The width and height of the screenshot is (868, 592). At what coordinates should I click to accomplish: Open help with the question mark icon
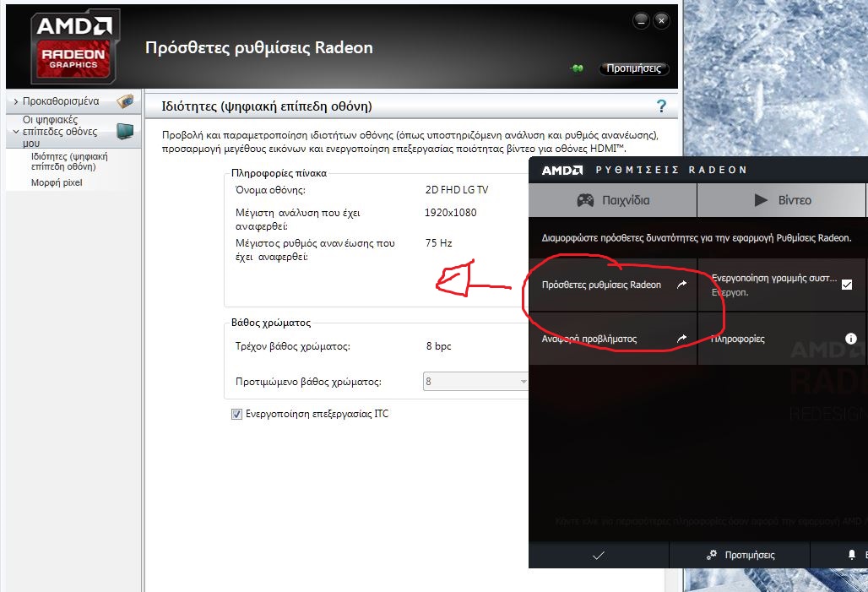(x=661, y=106)
